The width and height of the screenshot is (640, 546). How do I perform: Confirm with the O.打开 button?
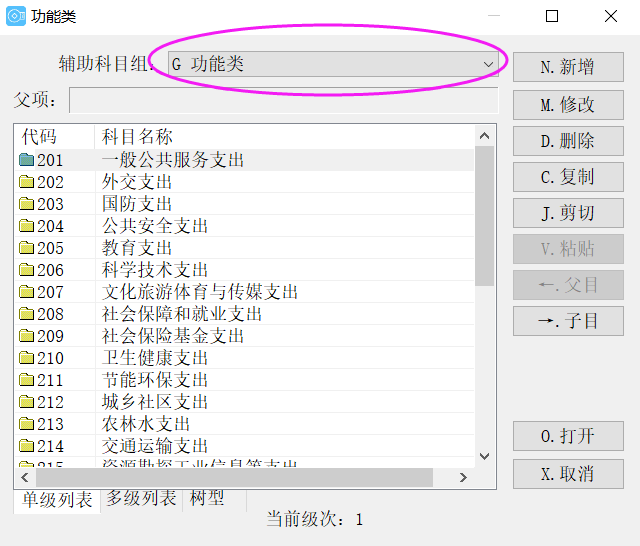[568, 437]
